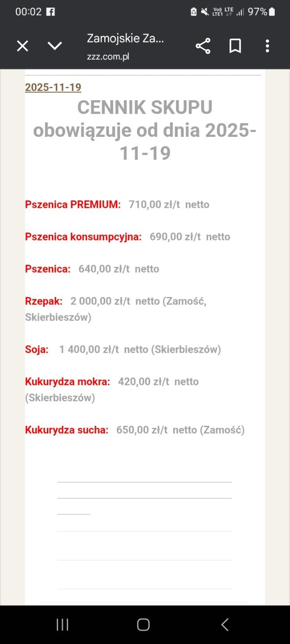Tap the share icon
Viewport: 290px width, 644px height.
(x=203, y=46)
